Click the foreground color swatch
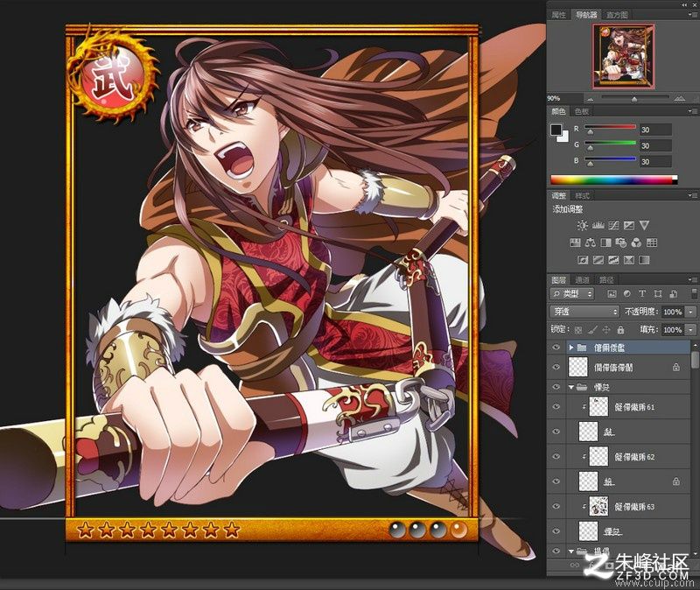The width and height of the screenshot is (700, 590). pos(556,130)
